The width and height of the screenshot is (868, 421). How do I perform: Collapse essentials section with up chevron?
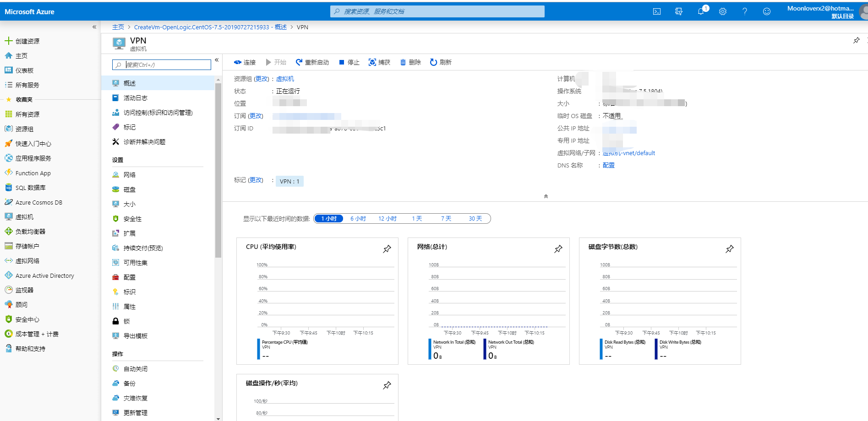(546, 196)
